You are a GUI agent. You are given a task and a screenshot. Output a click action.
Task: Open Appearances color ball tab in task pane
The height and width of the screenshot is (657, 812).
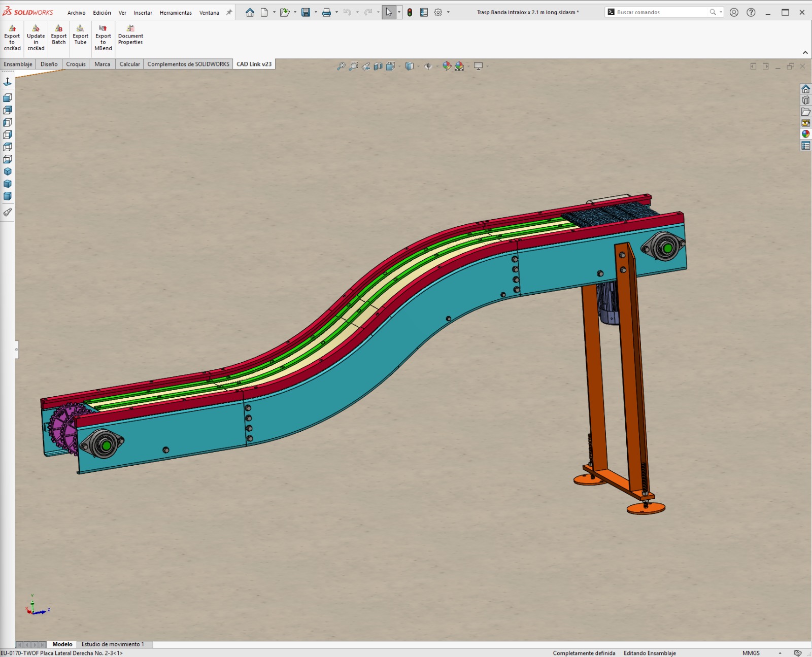(x=805, y=134)
